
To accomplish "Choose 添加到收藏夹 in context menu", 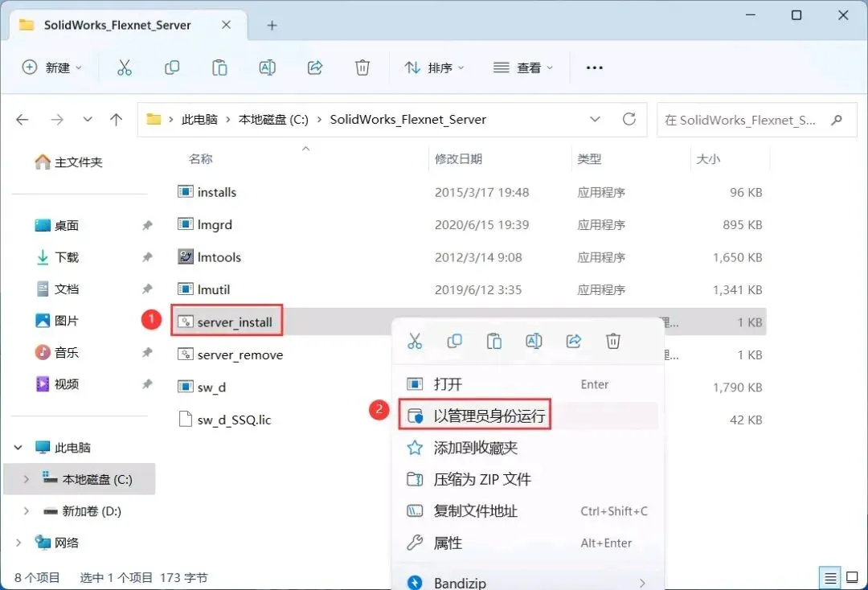I will coord(527,447).
